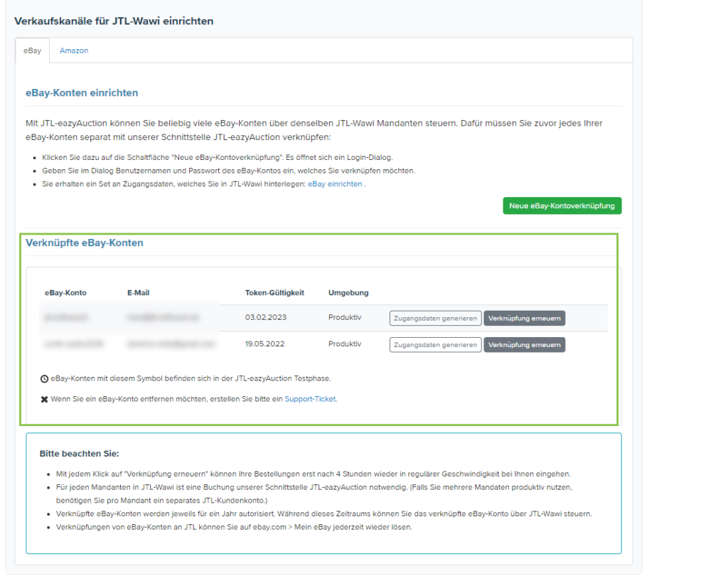Click Verknüpfung erneuern for the first account
Image resolution: width=728 pixels, height=576 pixels.
[x=525, y=318]
